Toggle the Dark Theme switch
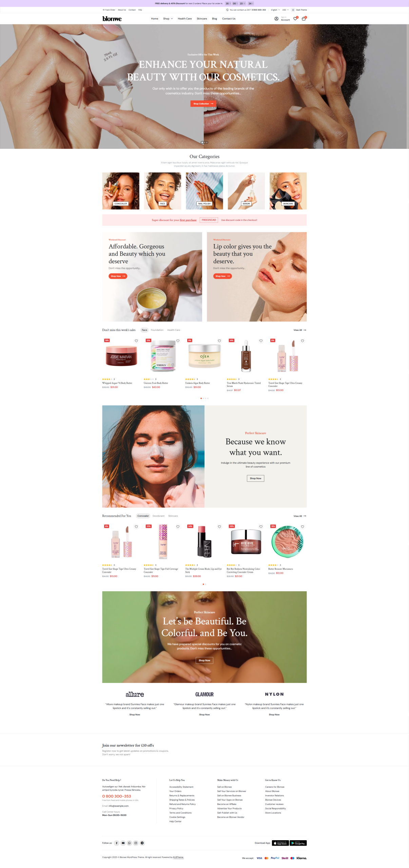Viewport: 409px width, 868px height. [293, 10]
